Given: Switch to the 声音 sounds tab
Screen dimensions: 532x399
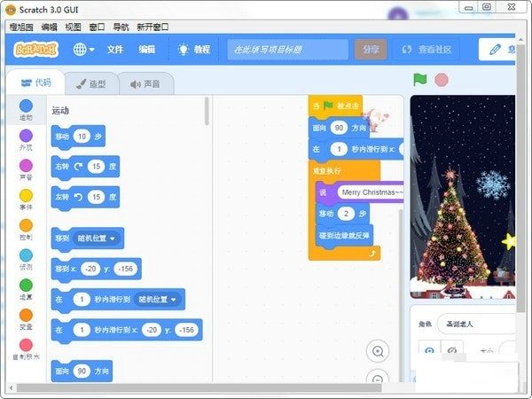Looking at the screenshot, I should 146,84.
